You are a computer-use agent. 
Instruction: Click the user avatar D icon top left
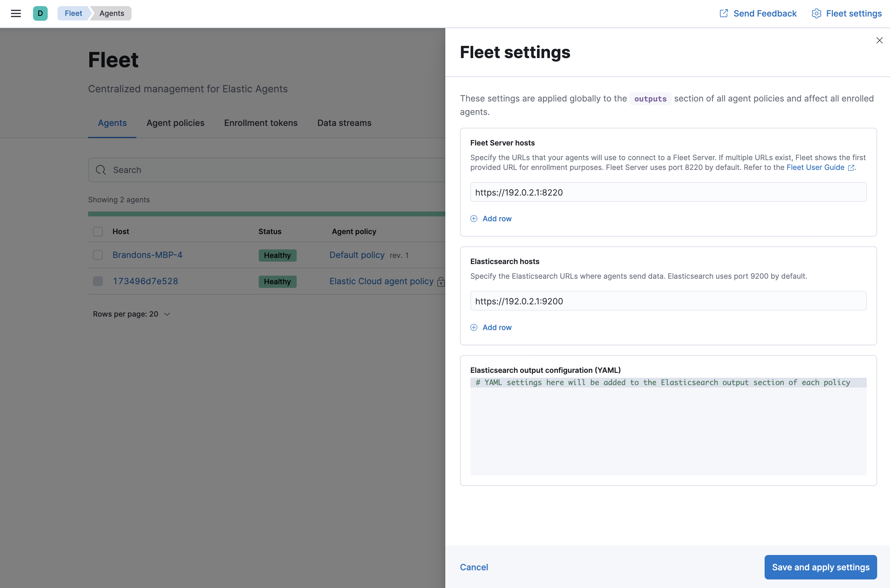tap(39, 13)
